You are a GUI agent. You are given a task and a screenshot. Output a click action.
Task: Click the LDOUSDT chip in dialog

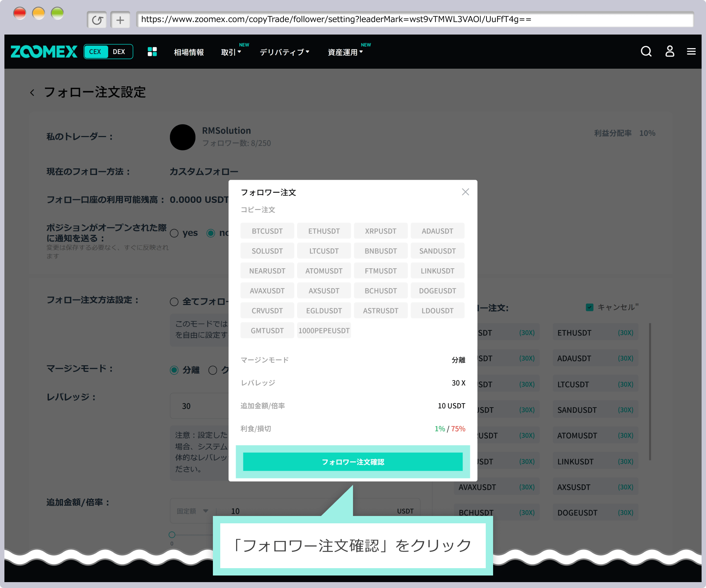438,311
